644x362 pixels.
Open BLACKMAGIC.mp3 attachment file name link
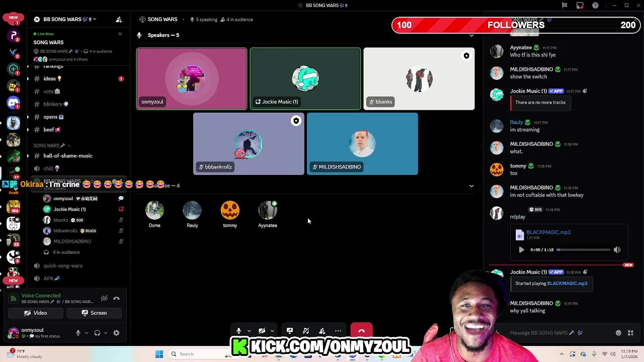tap(548, 232)
